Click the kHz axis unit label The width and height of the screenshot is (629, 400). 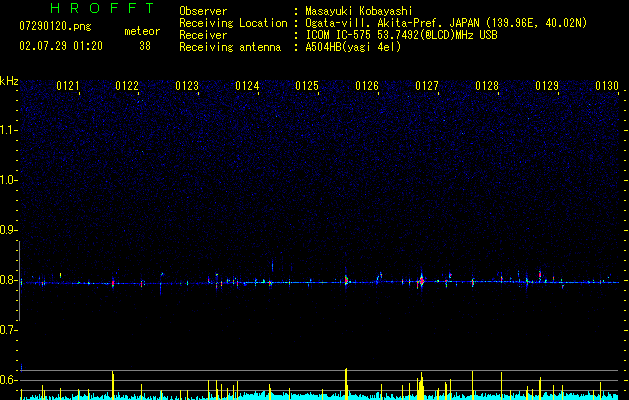coord(9,81)
